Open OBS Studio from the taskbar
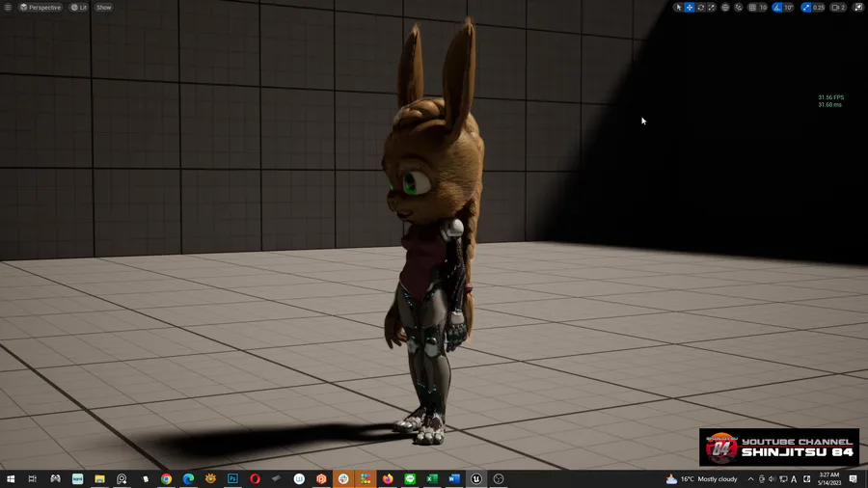868x488 pixels. click(x=499, y=479)
